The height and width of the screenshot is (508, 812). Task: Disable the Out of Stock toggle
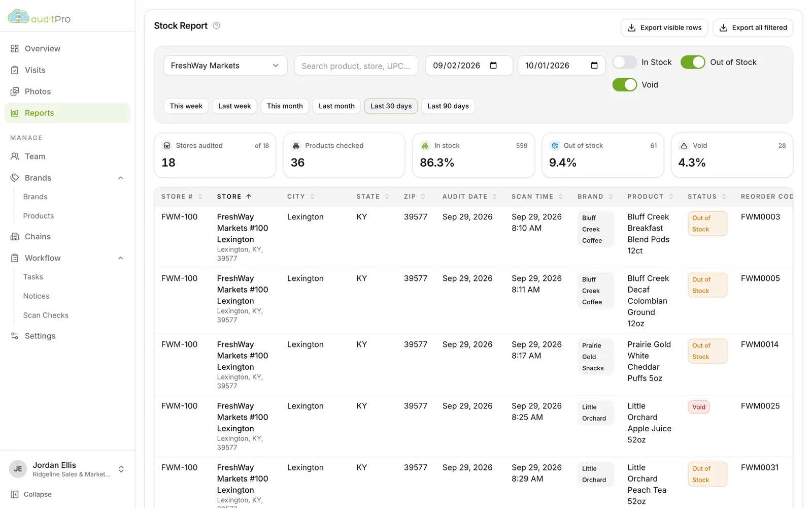tap(693, 62)
